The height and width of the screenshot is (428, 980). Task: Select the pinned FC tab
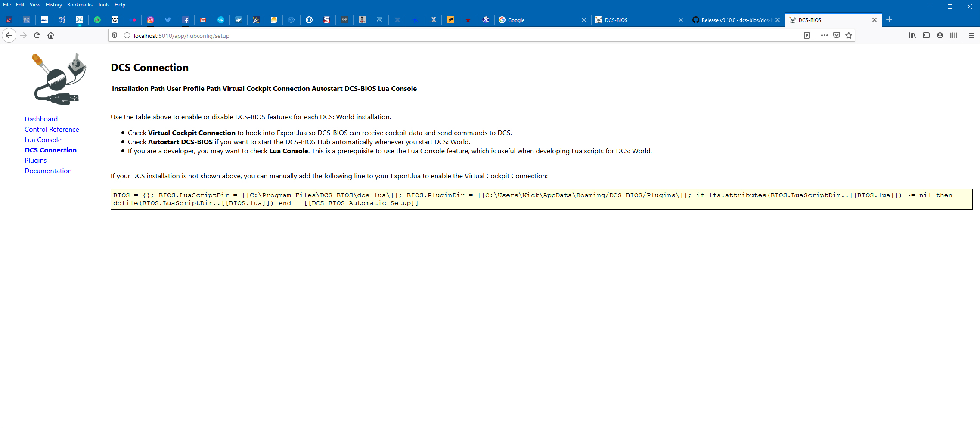[x=27, y=20]
